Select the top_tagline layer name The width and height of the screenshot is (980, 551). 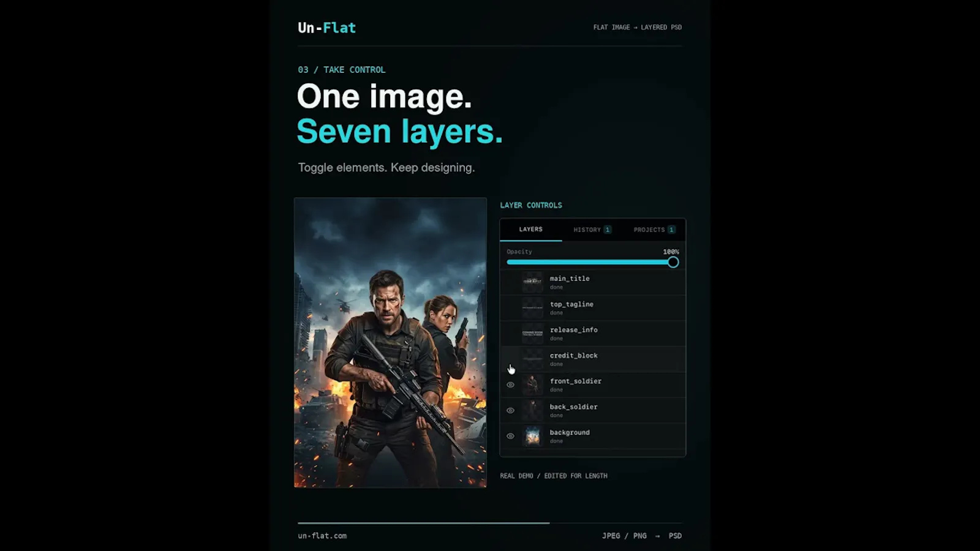tap(571, 304)
